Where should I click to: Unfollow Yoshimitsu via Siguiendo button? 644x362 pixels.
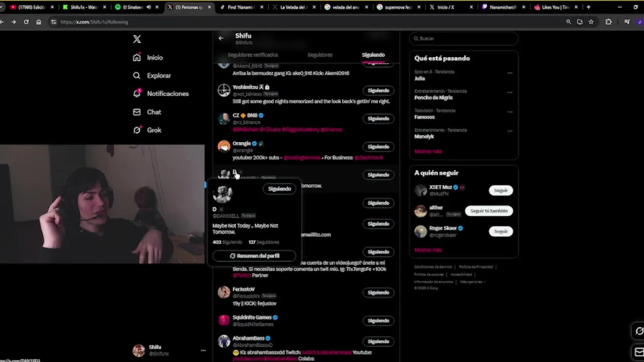[378, 90]
